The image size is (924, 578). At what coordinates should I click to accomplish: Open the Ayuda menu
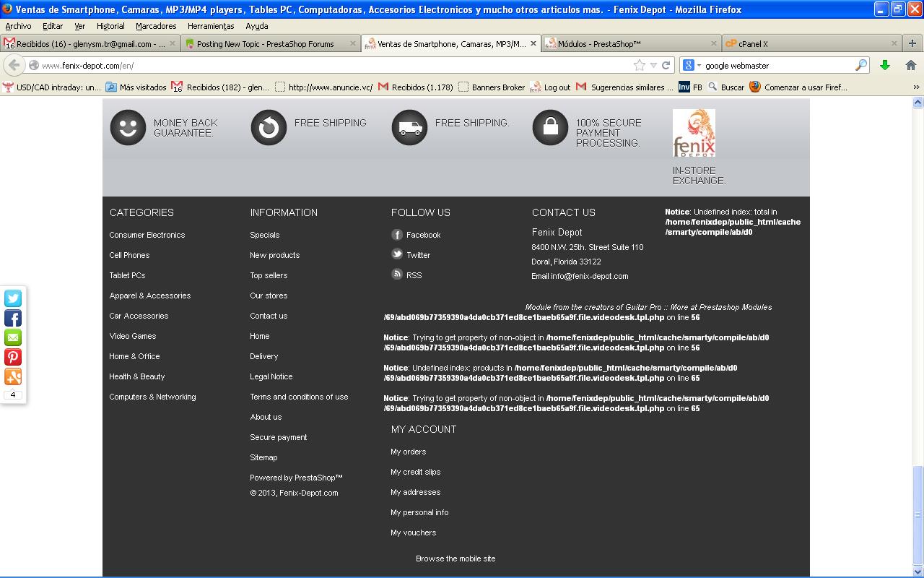coord(257,26)
